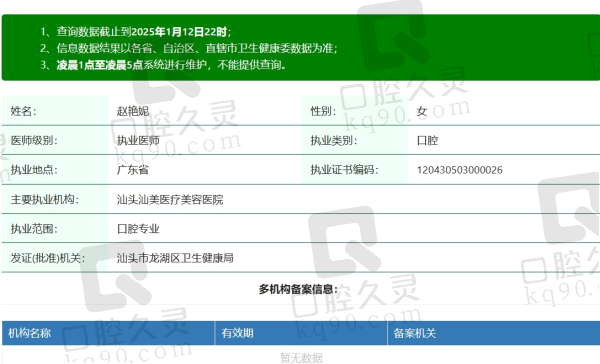Click notice line about 卫生健康委数据为准
The image size is (600, 364).
pyautogui.click(x=189, y=48)
